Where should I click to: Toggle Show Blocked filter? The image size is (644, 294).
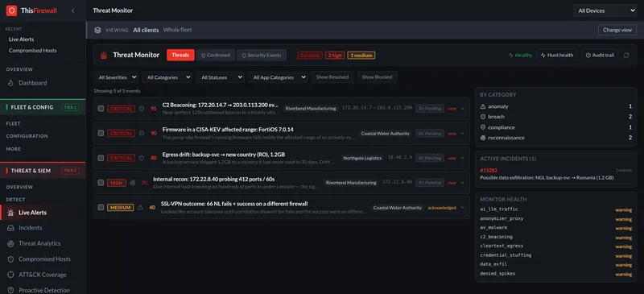pyautogui.click(x=377, y=77)
